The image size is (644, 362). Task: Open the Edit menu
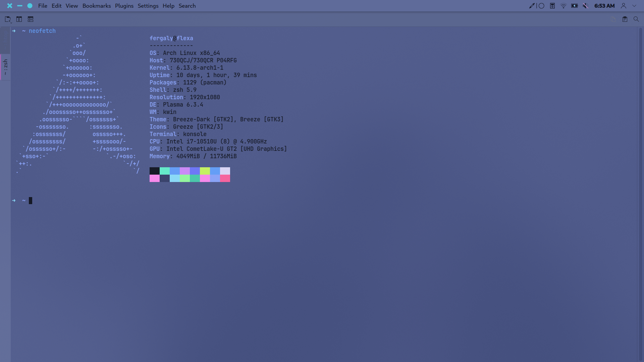pos(56,6)
